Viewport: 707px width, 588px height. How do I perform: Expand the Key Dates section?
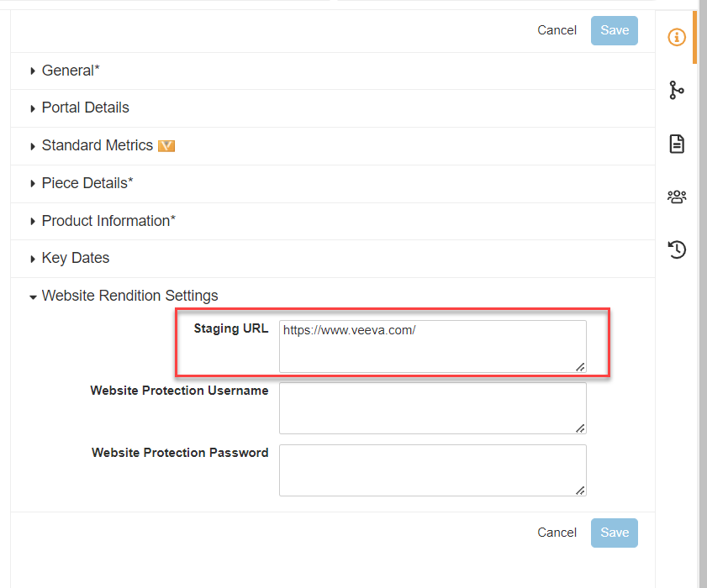pos(75,258)
